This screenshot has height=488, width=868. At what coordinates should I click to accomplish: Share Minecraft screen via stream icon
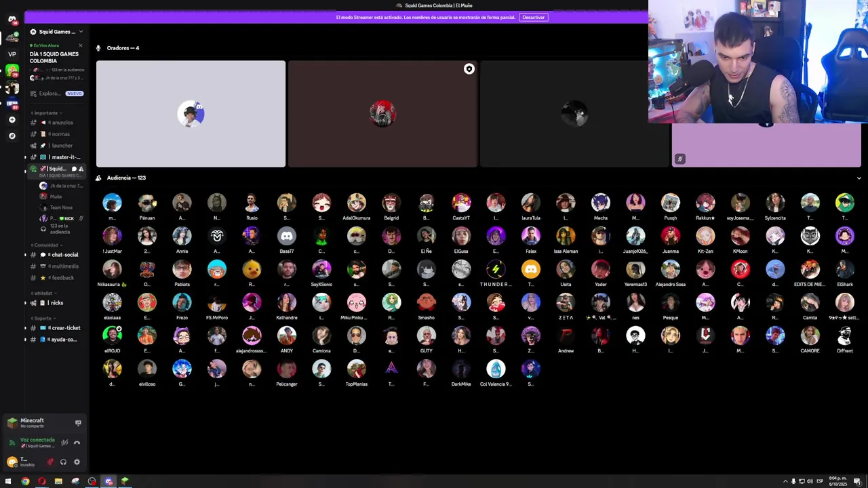(x=78, y=423)
